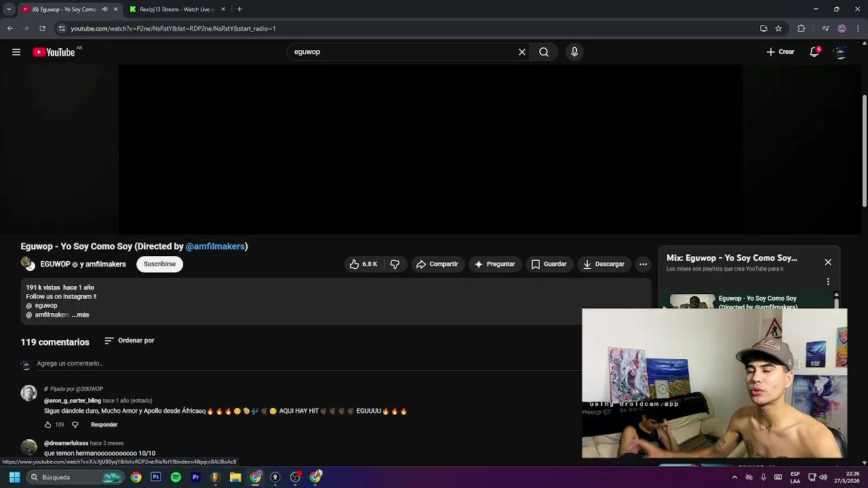
Task: Mute audio on the Eguwop tab
Action: pyautogui.click(x=104, y=9)
